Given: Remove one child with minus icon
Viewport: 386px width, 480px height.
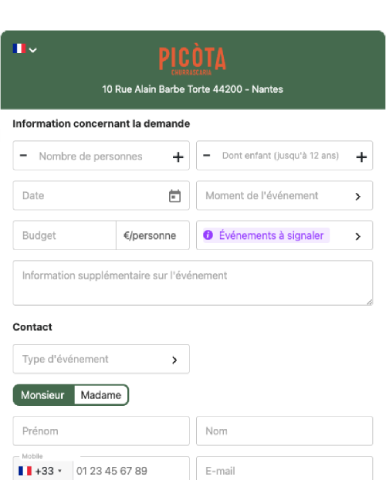Looking at the screenshot, I should (207, 155).
